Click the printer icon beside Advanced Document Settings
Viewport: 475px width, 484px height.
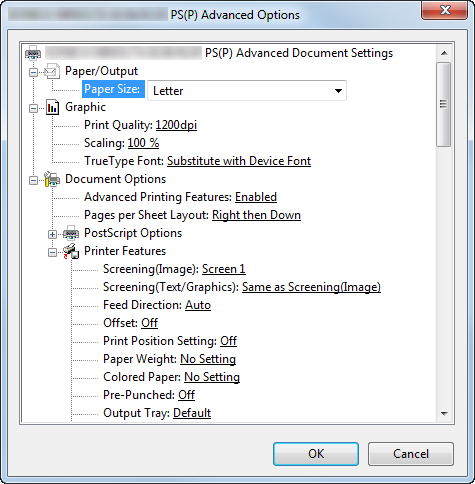[33, 53]
